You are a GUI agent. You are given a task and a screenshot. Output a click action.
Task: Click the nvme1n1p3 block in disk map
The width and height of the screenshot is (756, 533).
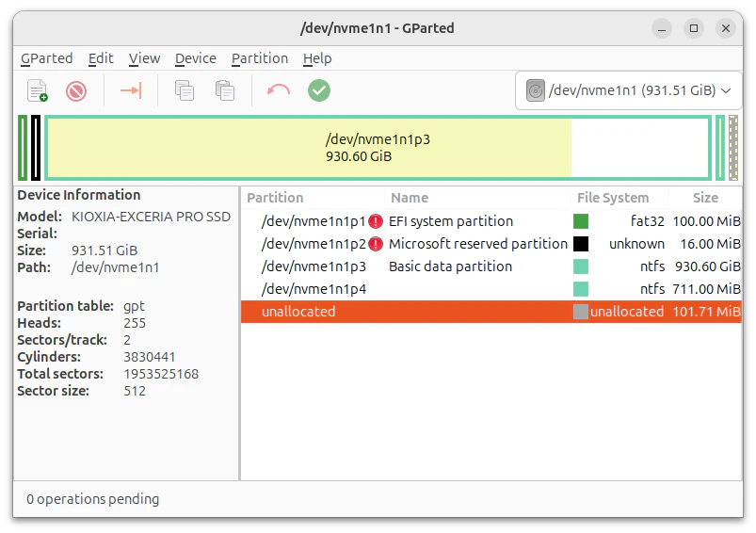378,148
